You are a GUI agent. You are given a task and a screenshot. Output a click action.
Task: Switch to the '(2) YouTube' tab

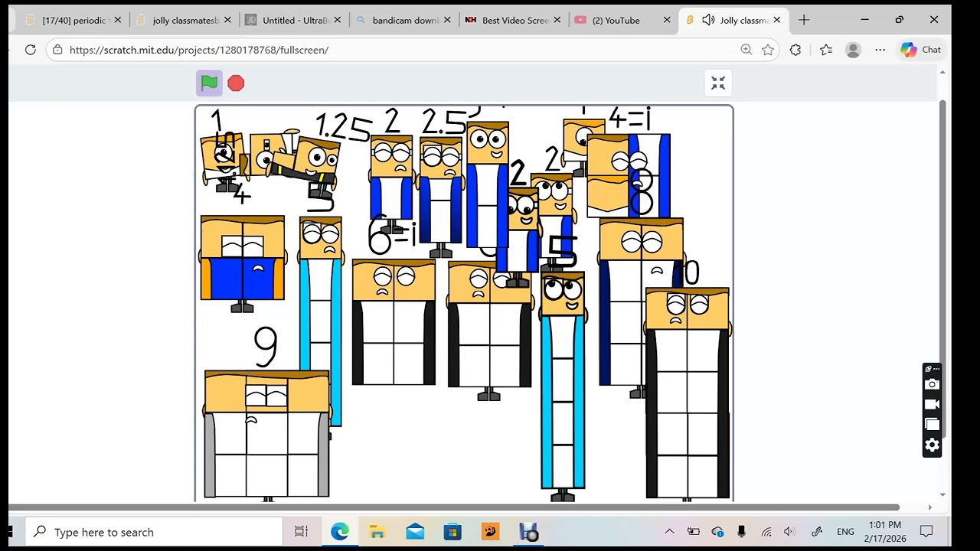[x=616, y=21]
